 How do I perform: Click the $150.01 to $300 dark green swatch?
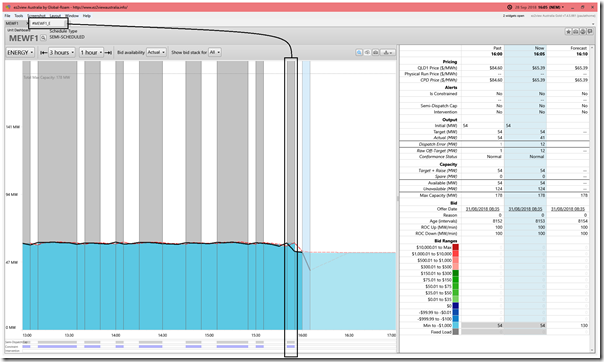(x=456, y=273)
